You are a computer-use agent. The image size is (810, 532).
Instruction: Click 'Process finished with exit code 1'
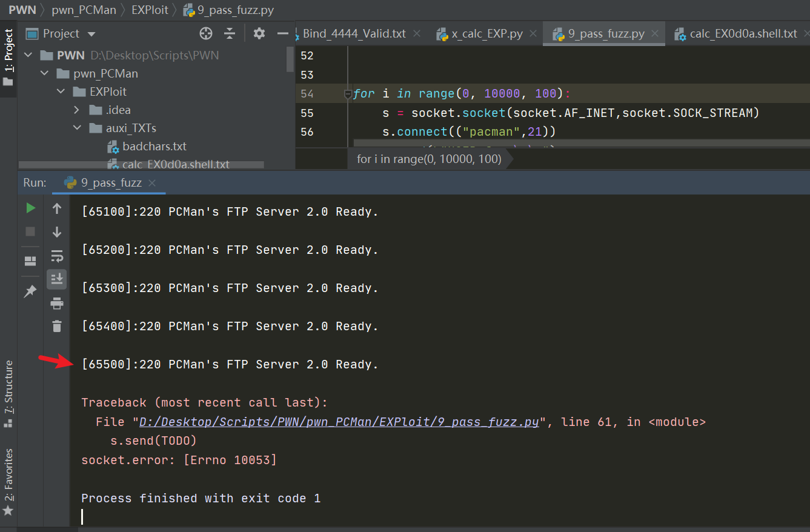pyautogui.click(x=201, y=498)
